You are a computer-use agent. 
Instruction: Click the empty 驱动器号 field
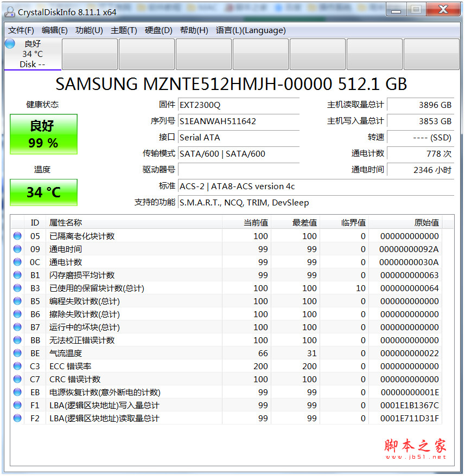click(239, 170)
